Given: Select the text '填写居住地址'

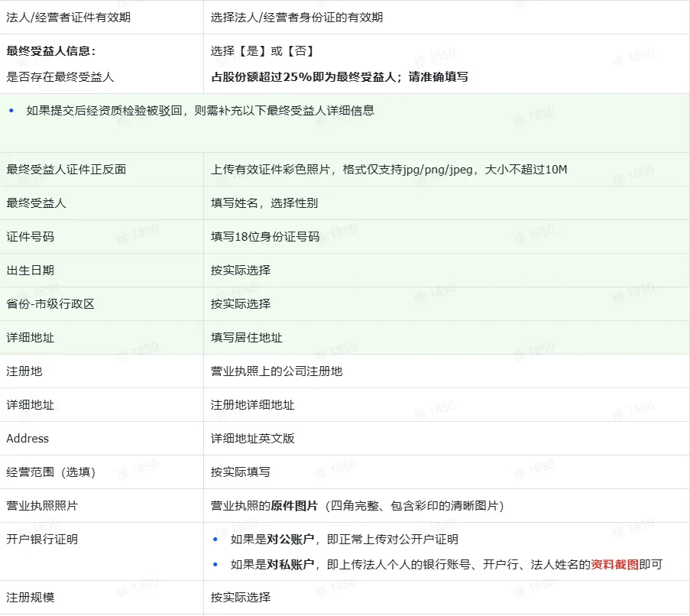Looking at the screenshot, I should coord(246,338).
